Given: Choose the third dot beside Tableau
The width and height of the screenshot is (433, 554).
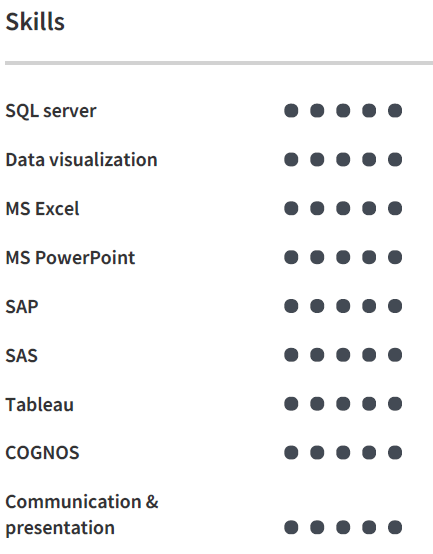Looking at the screenshot, I should (x=343, y=404).
